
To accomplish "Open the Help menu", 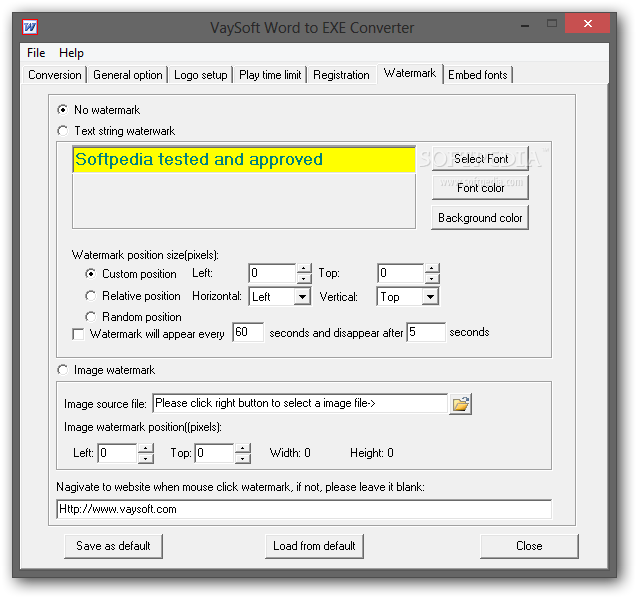I will click(x=72, y=53).
